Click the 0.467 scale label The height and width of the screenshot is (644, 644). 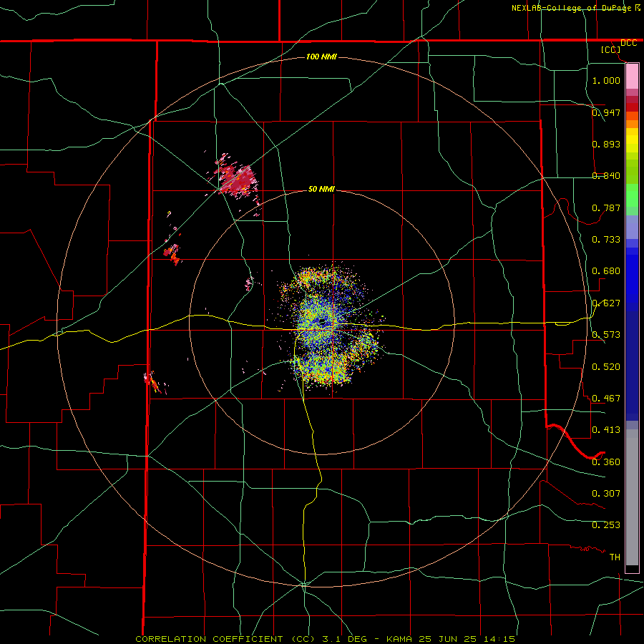606,399
